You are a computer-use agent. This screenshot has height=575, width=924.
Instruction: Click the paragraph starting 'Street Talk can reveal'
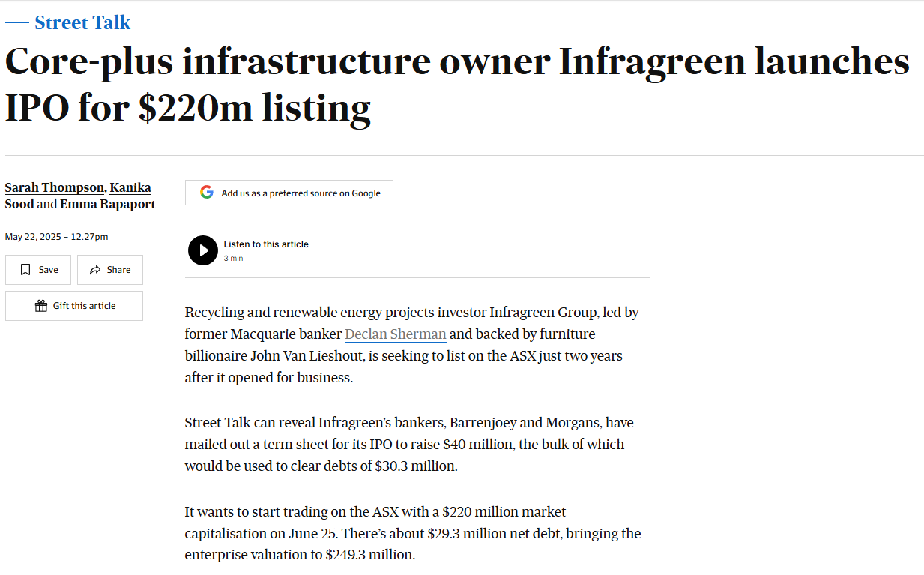409,444
